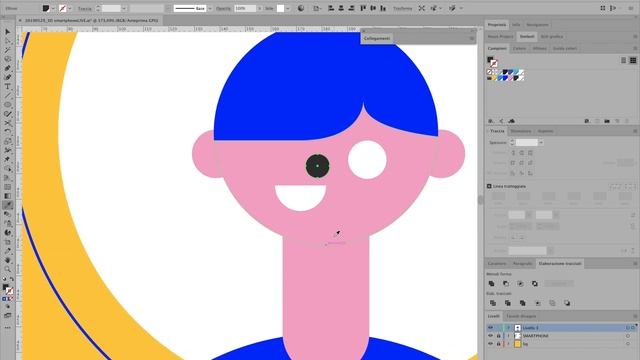Swap fill and stroke in toolbar

12,280
